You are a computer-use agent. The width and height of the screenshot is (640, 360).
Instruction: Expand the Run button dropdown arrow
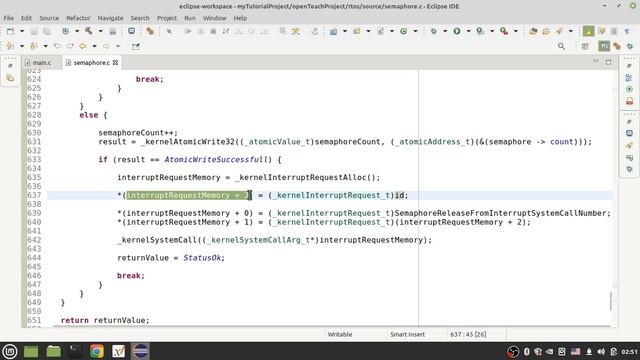pos(468,31)
